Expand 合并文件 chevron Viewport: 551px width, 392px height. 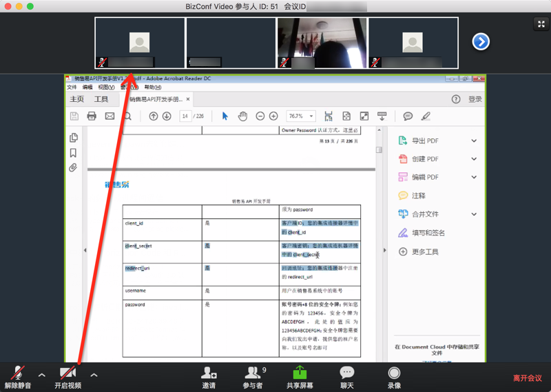(x=474, y=214)
